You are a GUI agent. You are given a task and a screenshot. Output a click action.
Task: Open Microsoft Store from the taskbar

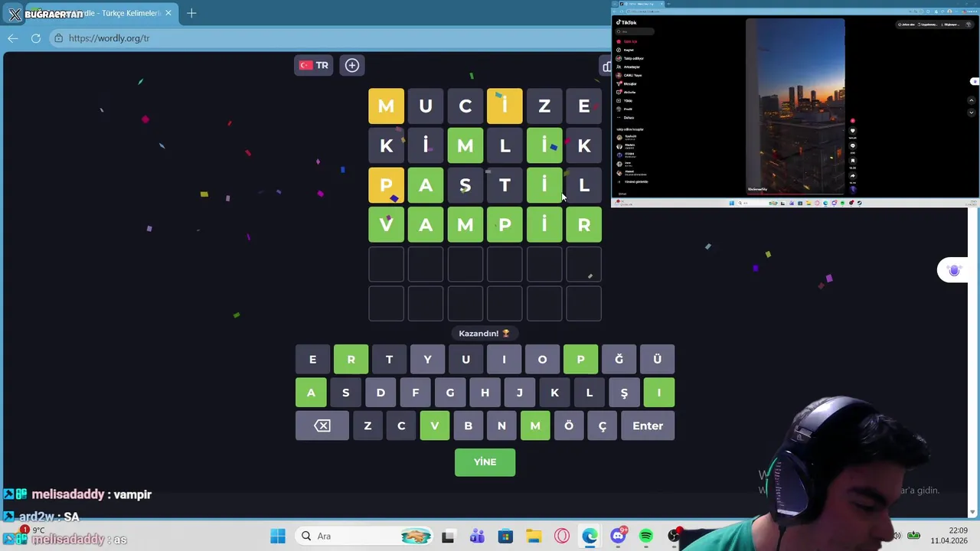(505, 536)
